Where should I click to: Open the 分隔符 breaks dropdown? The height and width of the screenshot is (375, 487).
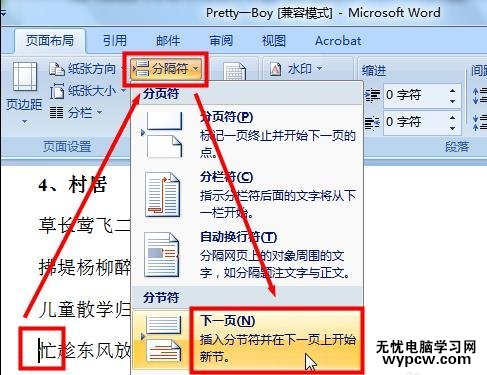coord(166,69)
